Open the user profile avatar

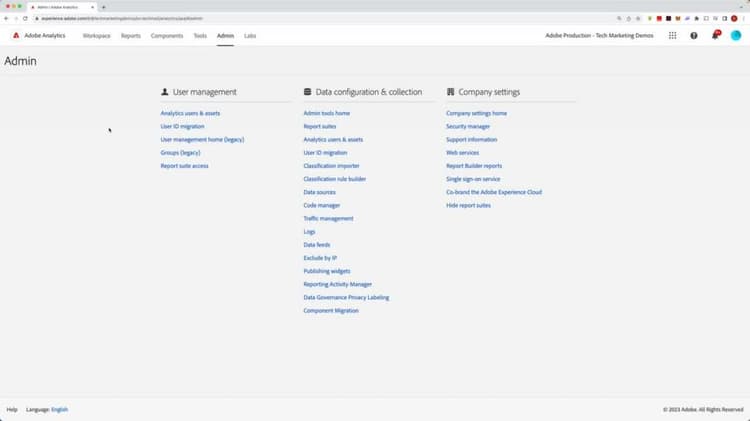(736, 35)
